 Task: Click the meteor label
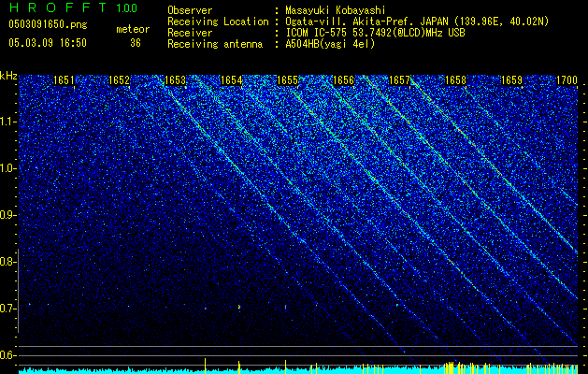tap(133, 29)
